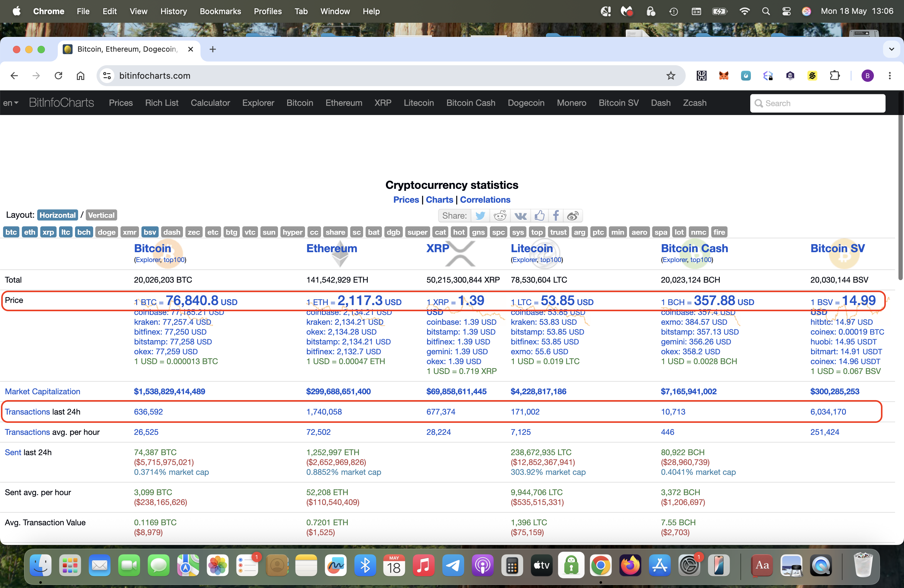Viewport: 904px width, 588px height.
Task: Open Calculator app in the dock
Action: (512, 565)
